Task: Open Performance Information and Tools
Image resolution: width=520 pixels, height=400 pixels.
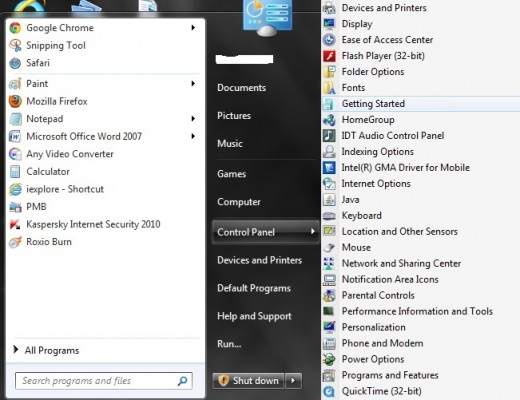Action: click(417, 311)
